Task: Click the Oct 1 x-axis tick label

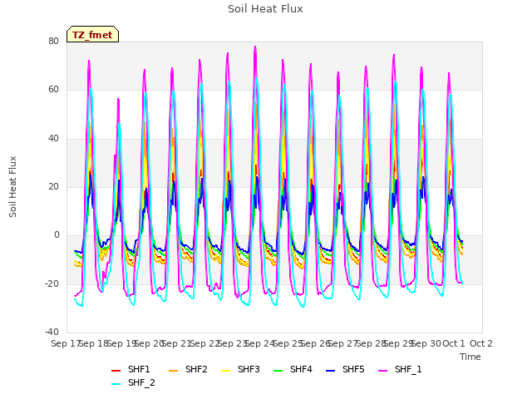Action: 454,343
